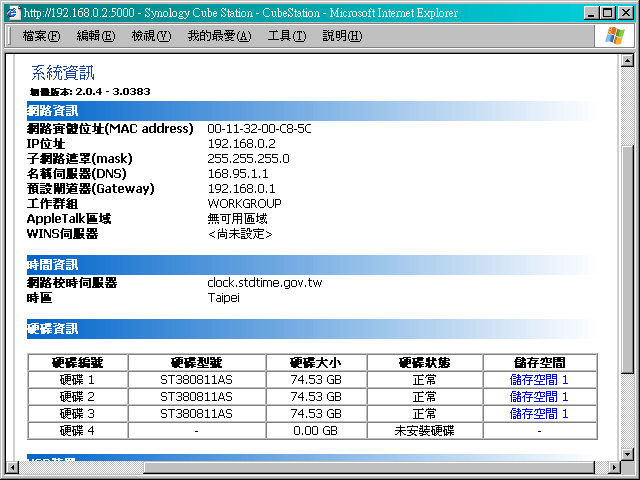This screenshot has height=480, width=640.
Task: Open the 說明(H) menu
Action: (342, 36)
